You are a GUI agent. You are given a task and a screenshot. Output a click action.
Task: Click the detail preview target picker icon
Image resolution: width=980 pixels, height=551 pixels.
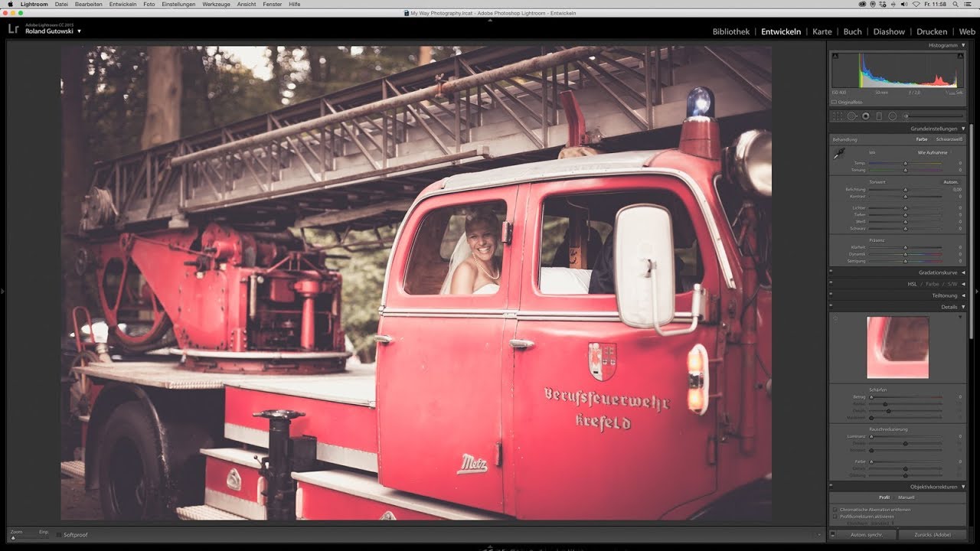[835, 318]
